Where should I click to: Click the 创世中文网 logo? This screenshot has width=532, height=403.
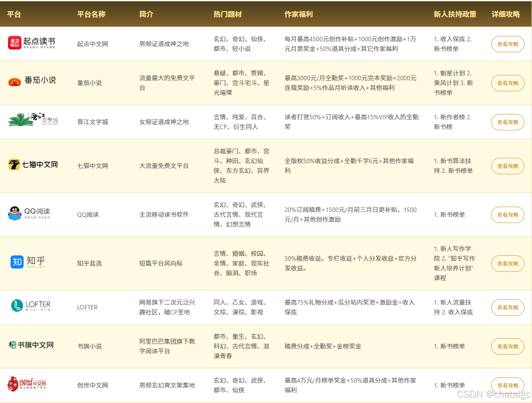[27, 383]
